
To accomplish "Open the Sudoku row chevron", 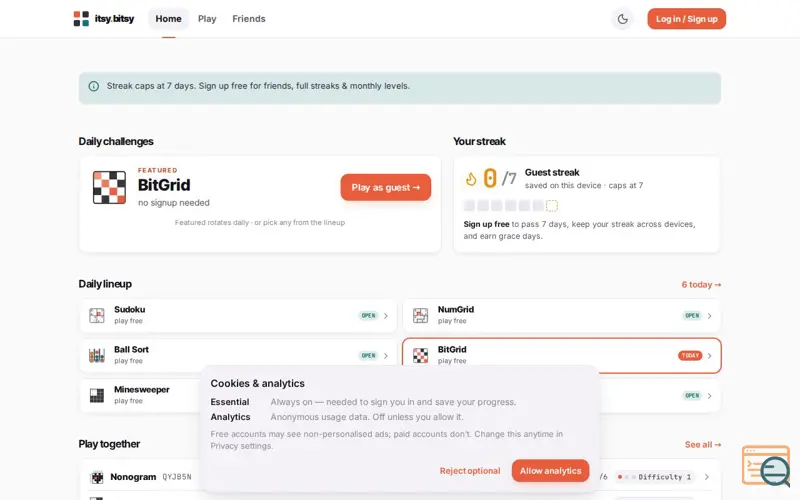I will tap(386, 316).
